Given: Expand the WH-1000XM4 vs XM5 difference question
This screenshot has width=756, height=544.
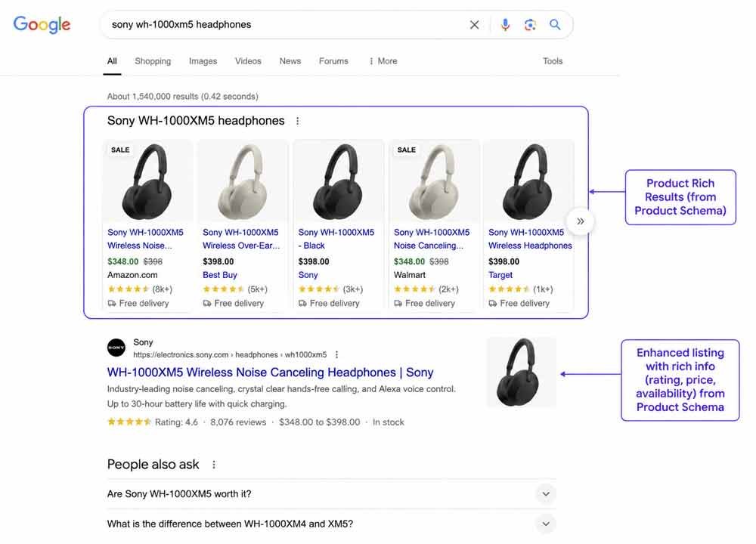Looking at the screenshot, I should click(x=331, y=524).
